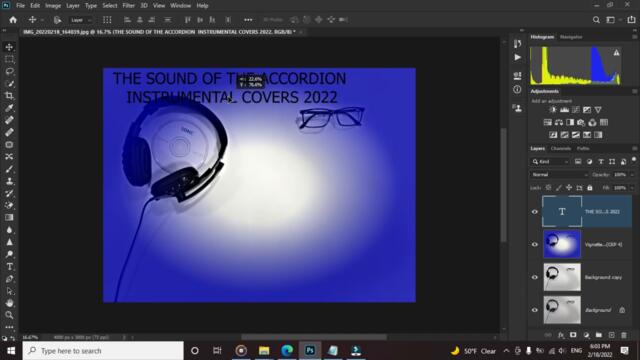Open the layer filter Kind dropdown
Viewport: 640px width, 360px height.
[x=550, y=162]
